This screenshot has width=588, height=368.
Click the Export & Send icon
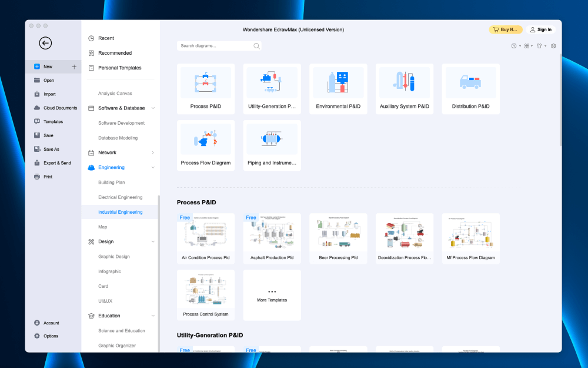point(36,163)
